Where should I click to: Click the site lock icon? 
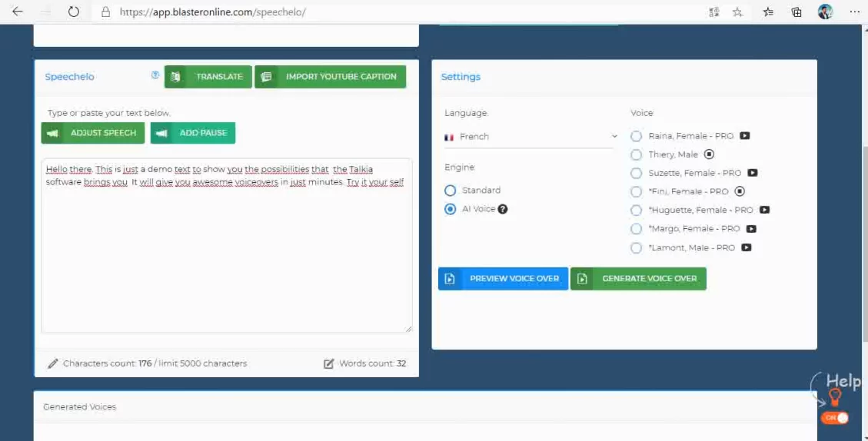pyautogui.click(x=106, y=12)
